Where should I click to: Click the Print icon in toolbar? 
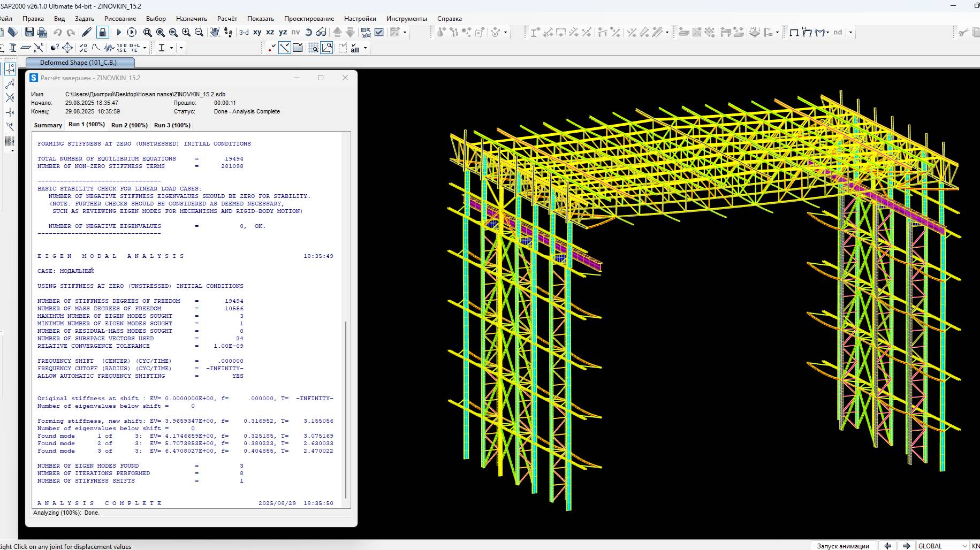tap(42, 33)
